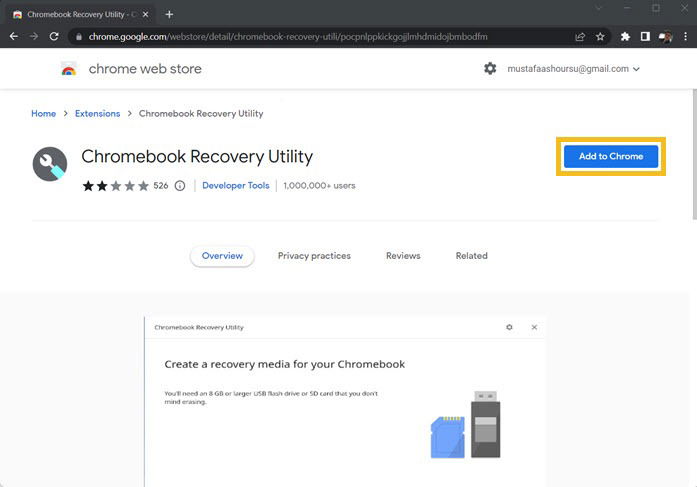
Task: Click the SD card and USB illustration
Action: coord(465,424)
